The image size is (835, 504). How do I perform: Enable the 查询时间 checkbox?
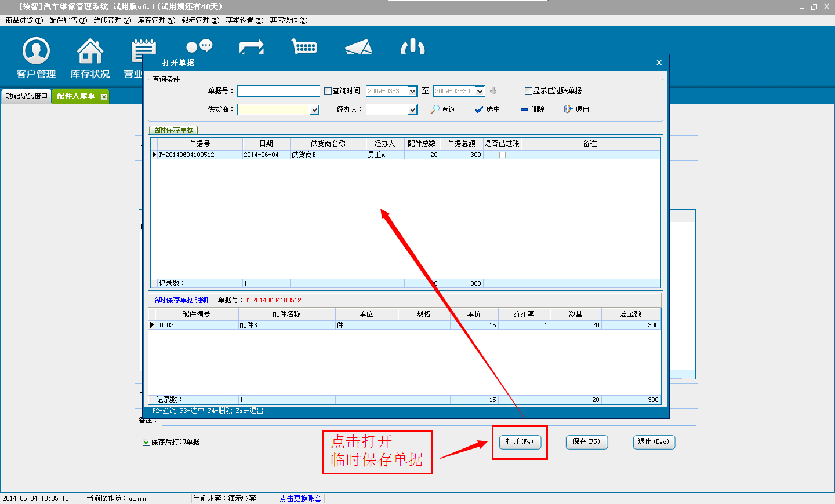point(328,91)
